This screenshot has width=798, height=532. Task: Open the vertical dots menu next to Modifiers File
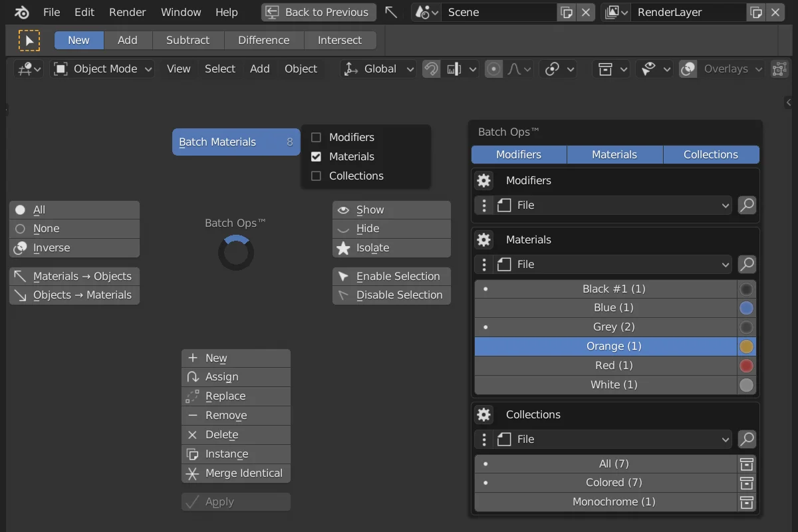click(483, 205)
